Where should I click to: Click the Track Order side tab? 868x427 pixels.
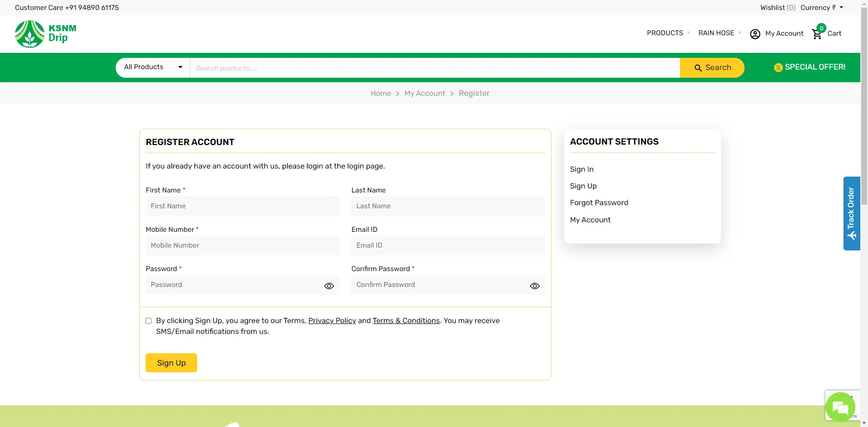[x=852, y=213]
